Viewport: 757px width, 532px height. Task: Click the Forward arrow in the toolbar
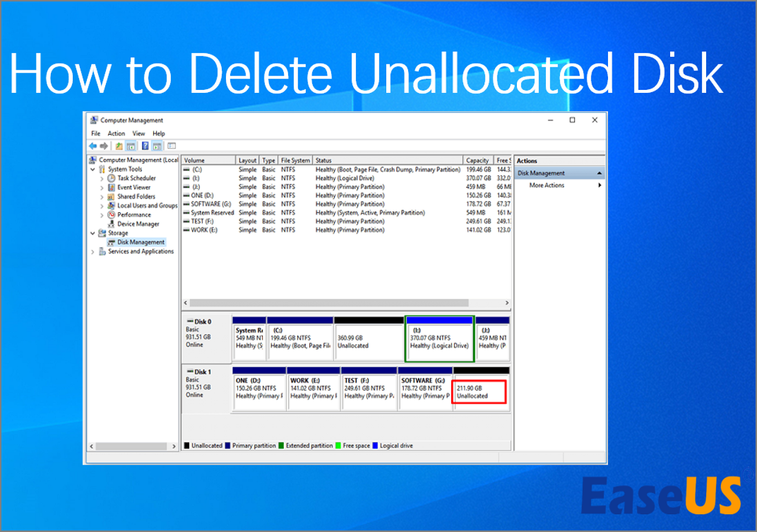(103, 146)
